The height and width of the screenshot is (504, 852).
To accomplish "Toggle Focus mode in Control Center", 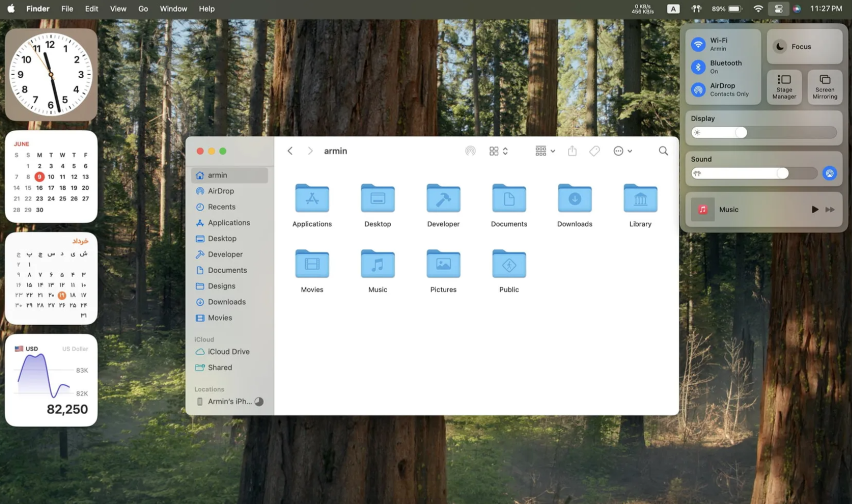I will tap(780, 46).
